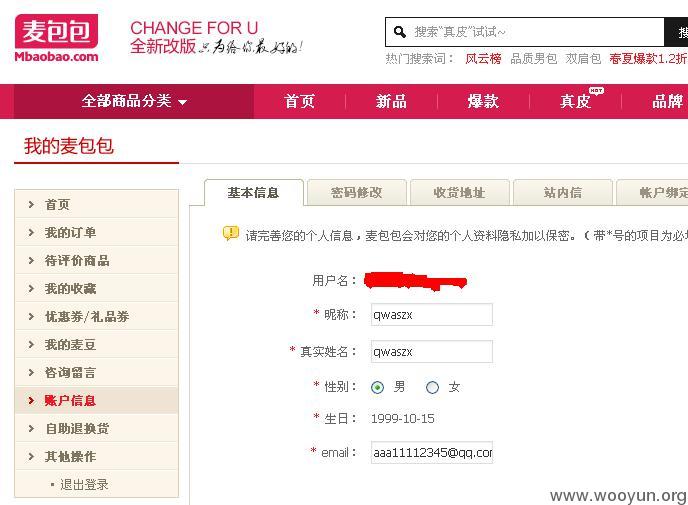Open 新品 in the navigation bar
Viewport: 688px width, 505px height.
[391, 101]
